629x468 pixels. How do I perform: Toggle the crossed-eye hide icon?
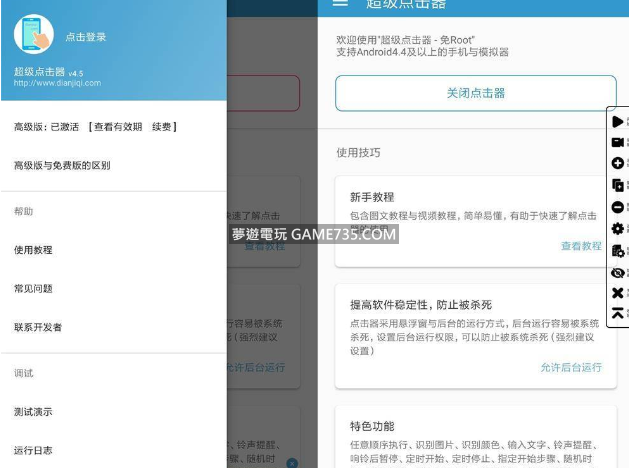618,273
